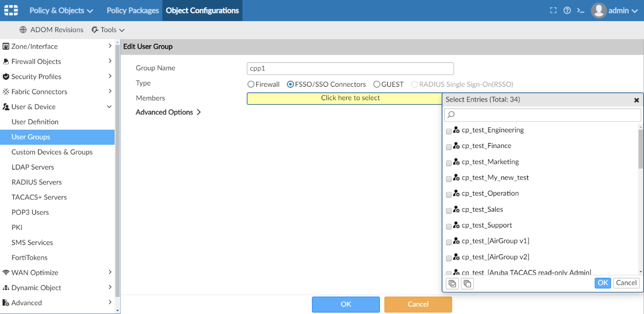The width and height of the screenshot is (644, 314).
Task: Open LDAP Servers in the sidebar
Action: (33, 167)
